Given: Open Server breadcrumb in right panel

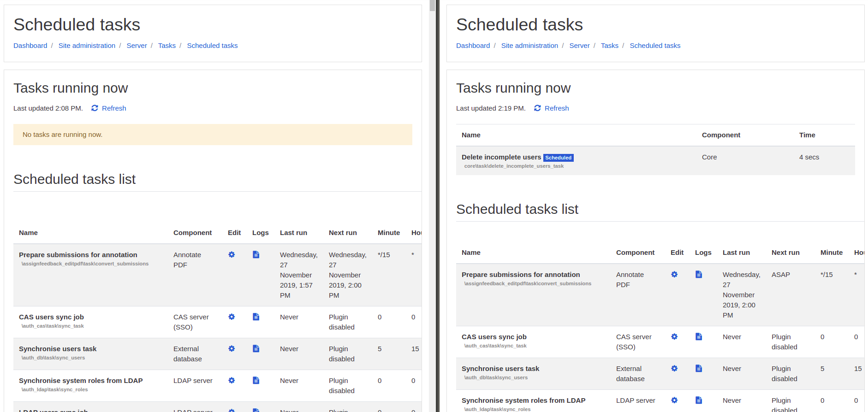Looking at the screenshot, I should pos(580,46).
